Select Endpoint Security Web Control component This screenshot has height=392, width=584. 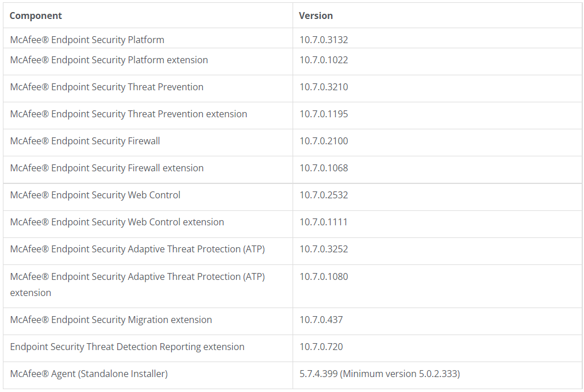click(95, 195)
